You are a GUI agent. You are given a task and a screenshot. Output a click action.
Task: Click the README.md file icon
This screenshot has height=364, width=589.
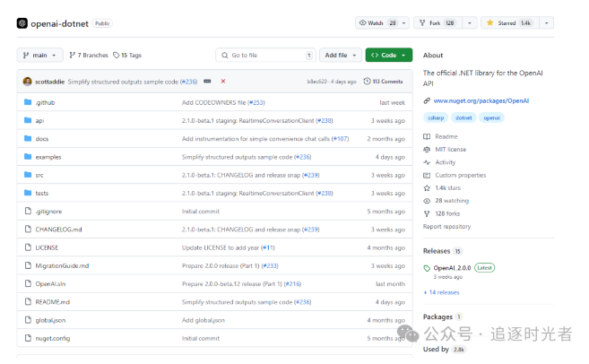tap(28, 301)
